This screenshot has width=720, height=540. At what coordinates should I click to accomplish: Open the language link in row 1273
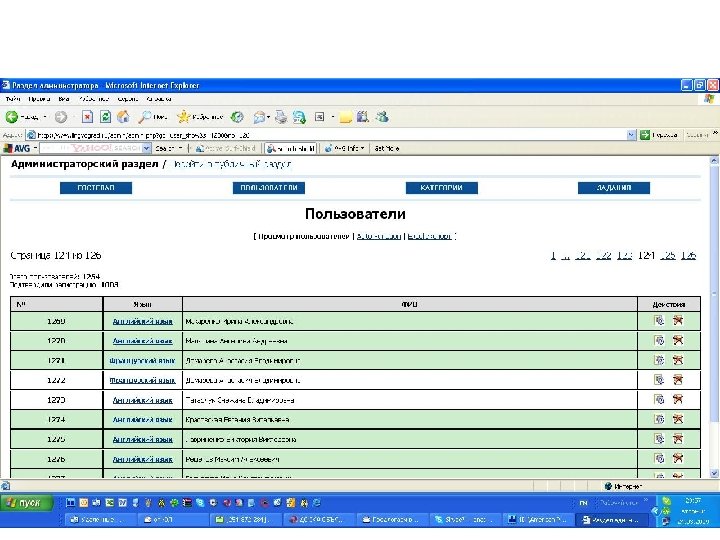(143, 400)
